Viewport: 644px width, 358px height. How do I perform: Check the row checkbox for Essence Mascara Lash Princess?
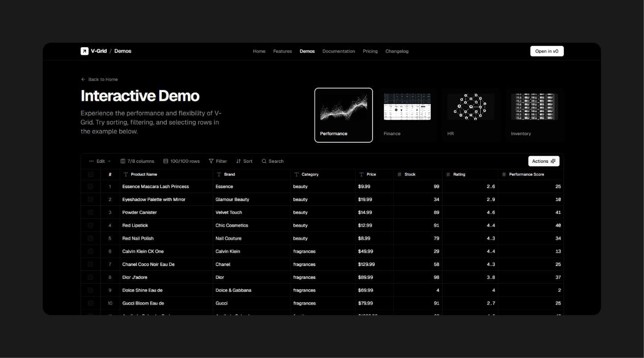91,187
